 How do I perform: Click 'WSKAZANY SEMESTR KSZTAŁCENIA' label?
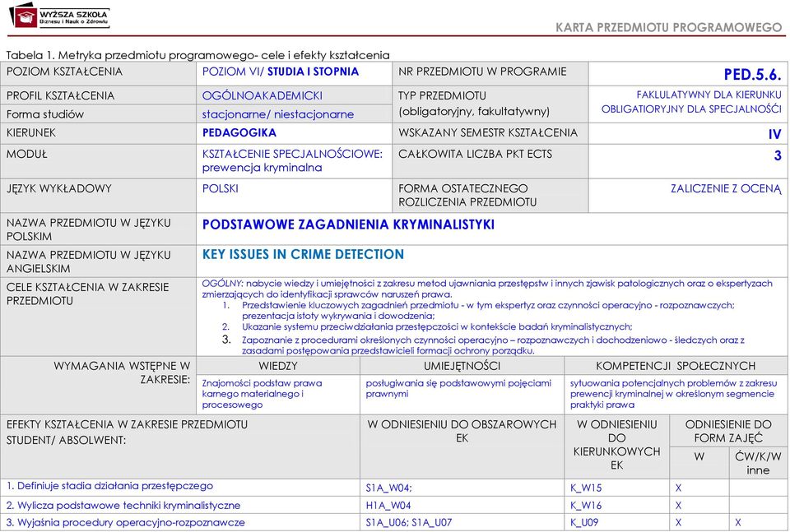pos(488,133)
